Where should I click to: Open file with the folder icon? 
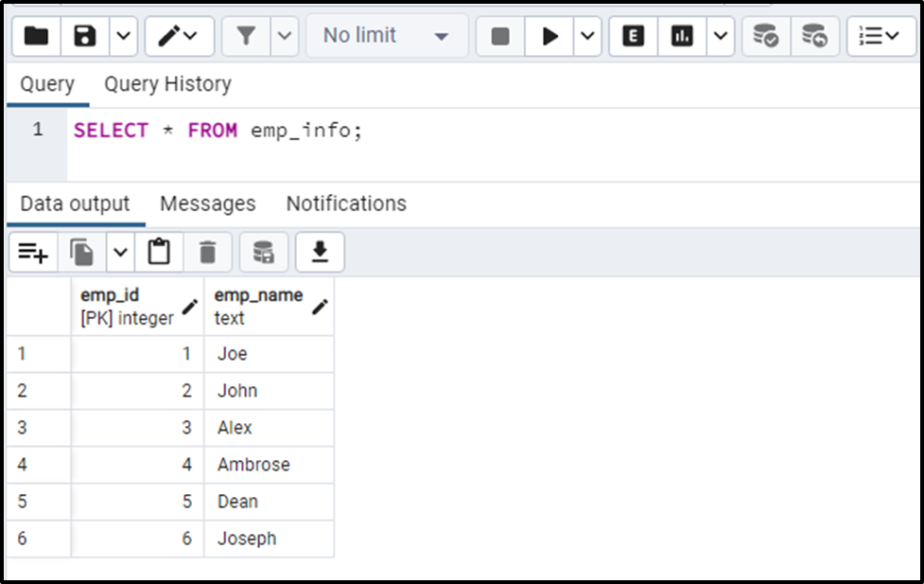click(37, 36)
